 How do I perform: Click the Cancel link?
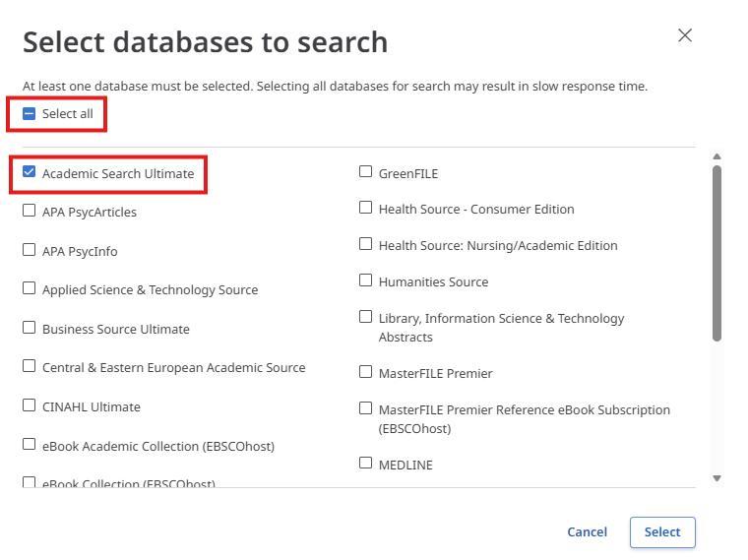point(587,532)
